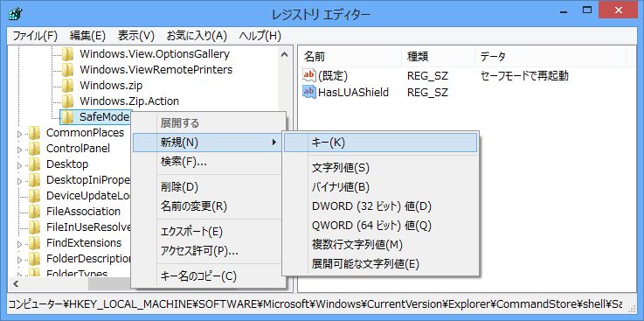Click folder icon of ControlPanel key

34,149
